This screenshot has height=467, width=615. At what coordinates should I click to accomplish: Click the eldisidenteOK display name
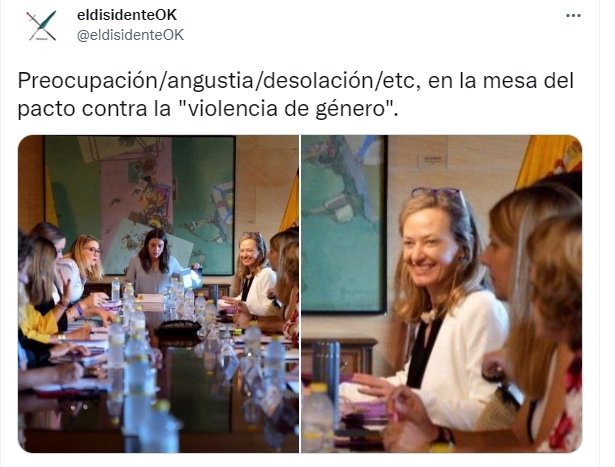click(127, 15)
